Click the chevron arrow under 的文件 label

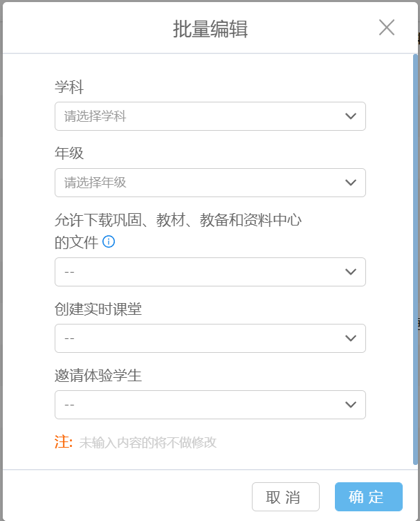coord(351,272)
